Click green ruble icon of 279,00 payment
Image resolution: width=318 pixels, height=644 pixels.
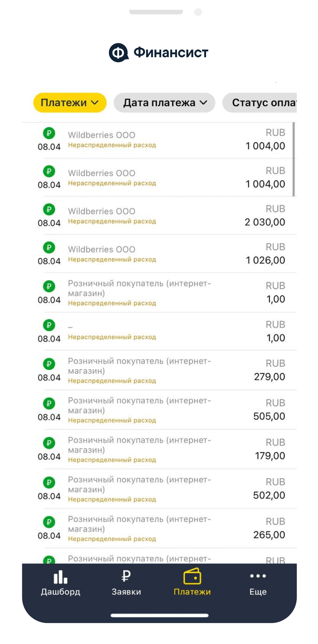tap(49, 364)
